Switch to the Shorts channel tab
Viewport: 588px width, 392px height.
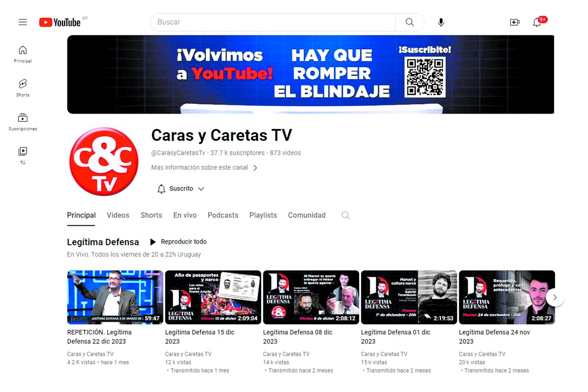click(151, 215)
